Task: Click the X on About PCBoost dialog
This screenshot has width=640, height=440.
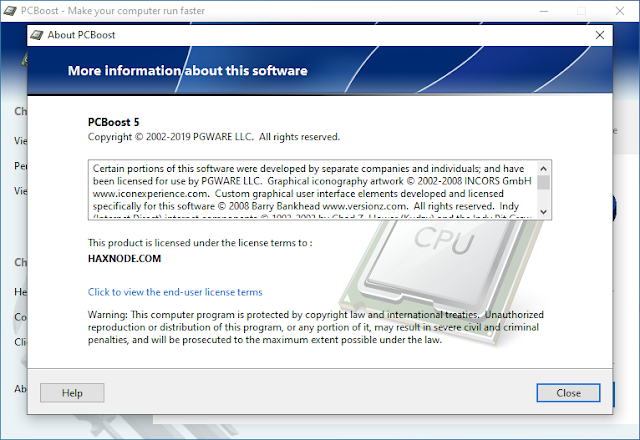Action: [600, 35]
